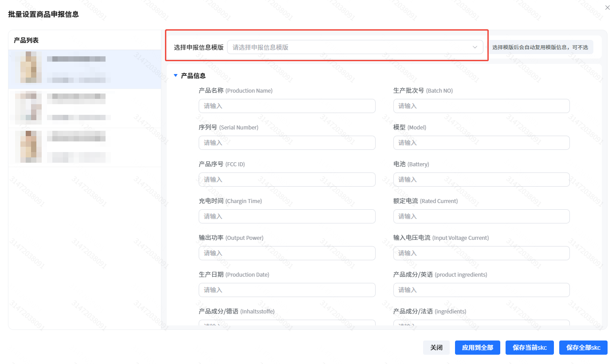Focus the 生产批次号 (Batch NO) field
616x364 pixels.
(x=481, y=106)
